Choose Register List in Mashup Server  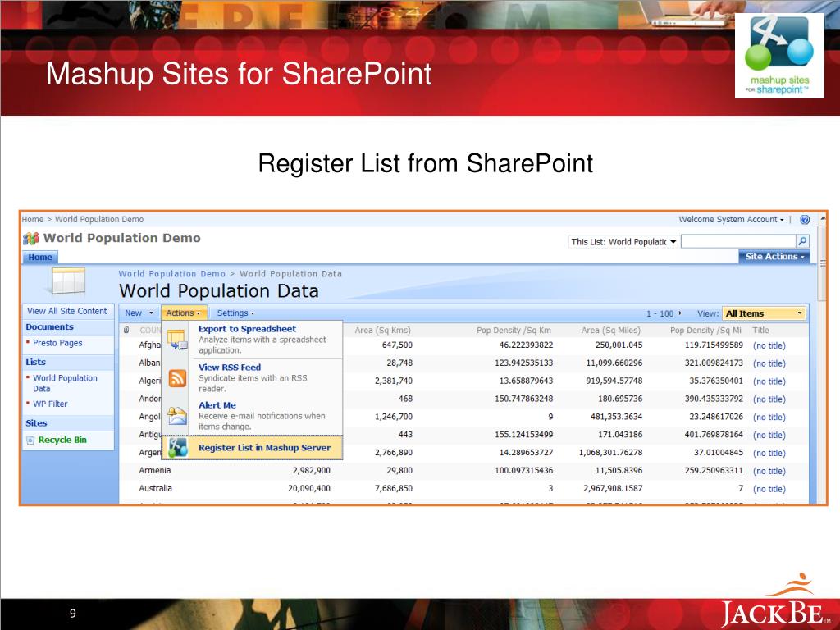253,447
